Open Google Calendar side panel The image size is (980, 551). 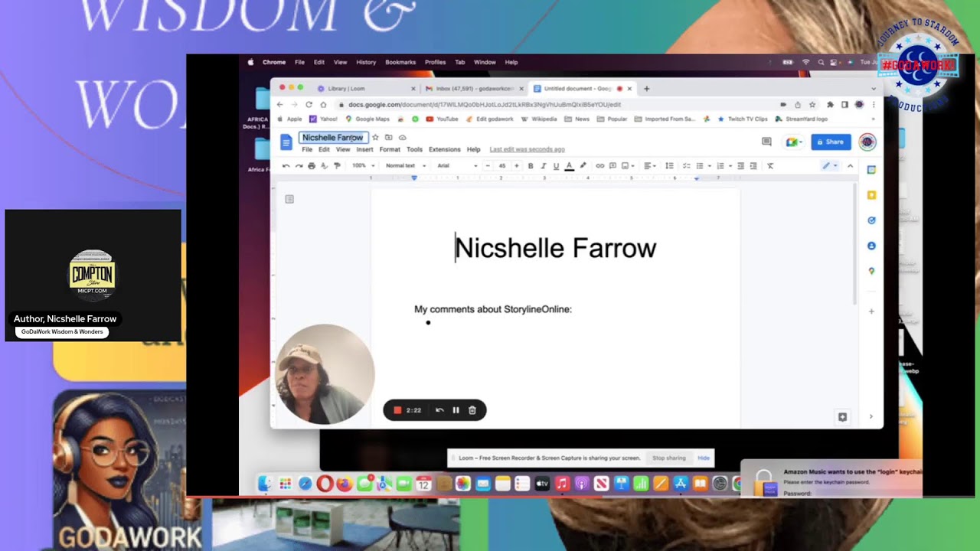coord(871,170)
